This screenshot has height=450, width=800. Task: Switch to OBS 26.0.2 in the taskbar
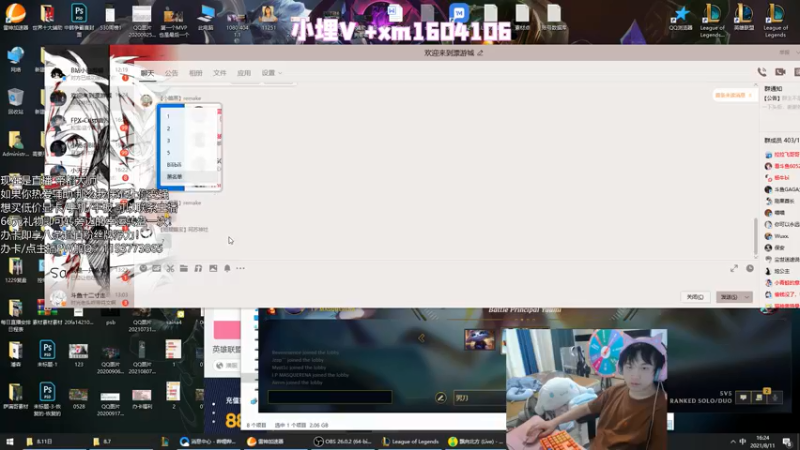tap(343, 441)
